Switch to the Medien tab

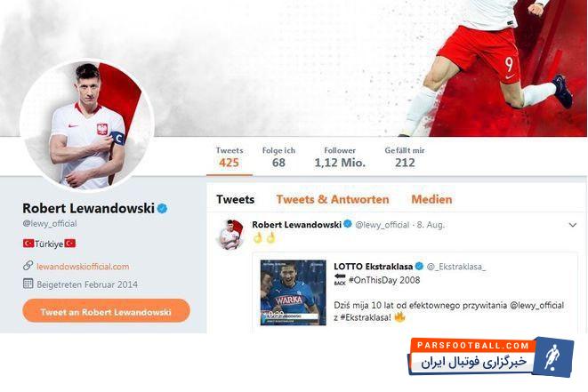point(431,199)
